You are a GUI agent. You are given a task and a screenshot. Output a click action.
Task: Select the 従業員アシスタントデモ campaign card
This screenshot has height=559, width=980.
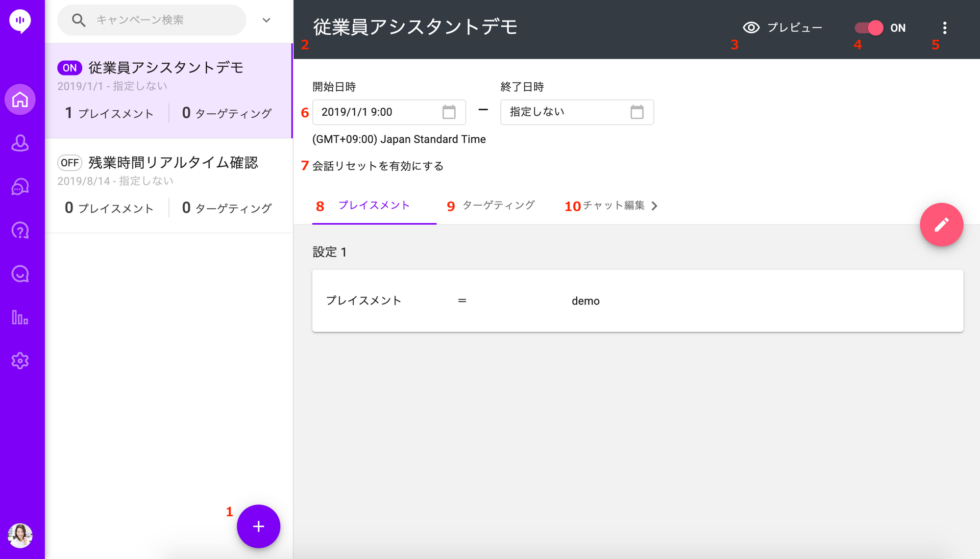click(169, 91)
